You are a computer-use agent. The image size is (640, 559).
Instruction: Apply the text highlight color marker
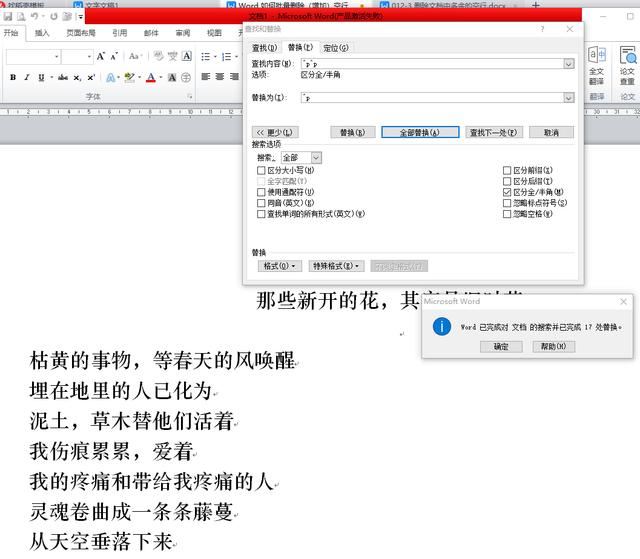click(x=129, y=77)
